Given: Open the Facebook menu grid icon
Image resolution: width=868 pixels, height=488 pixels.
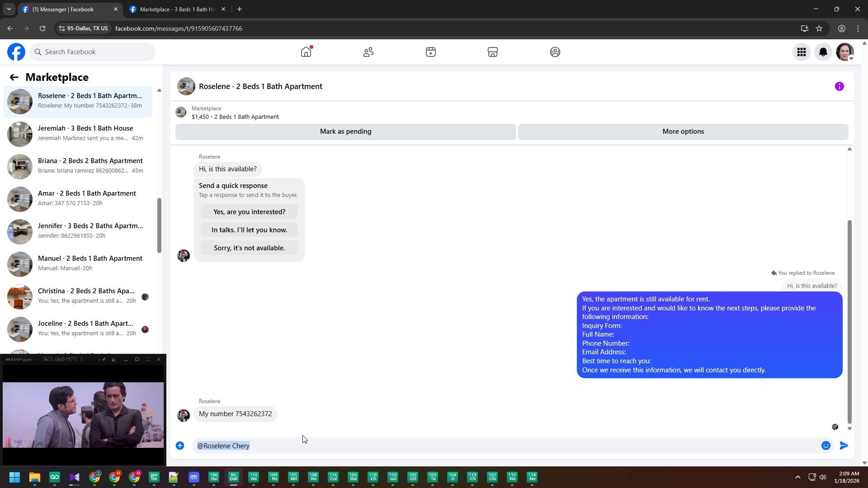Looking at the screenshot, I should [801, 52].
